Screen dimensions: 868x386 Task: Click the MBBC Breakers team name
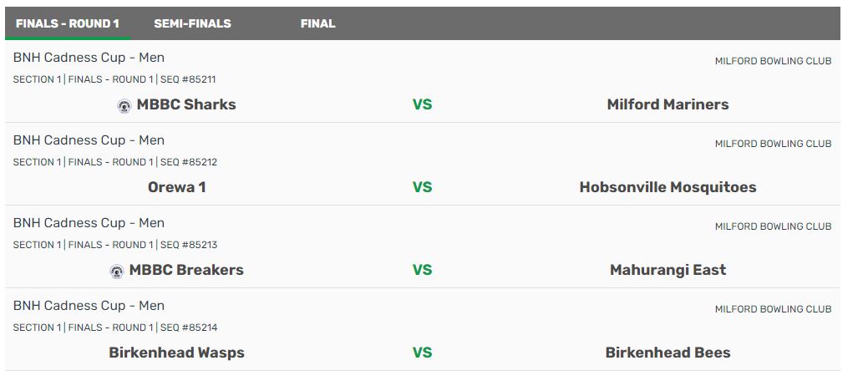tap(186, 270)
